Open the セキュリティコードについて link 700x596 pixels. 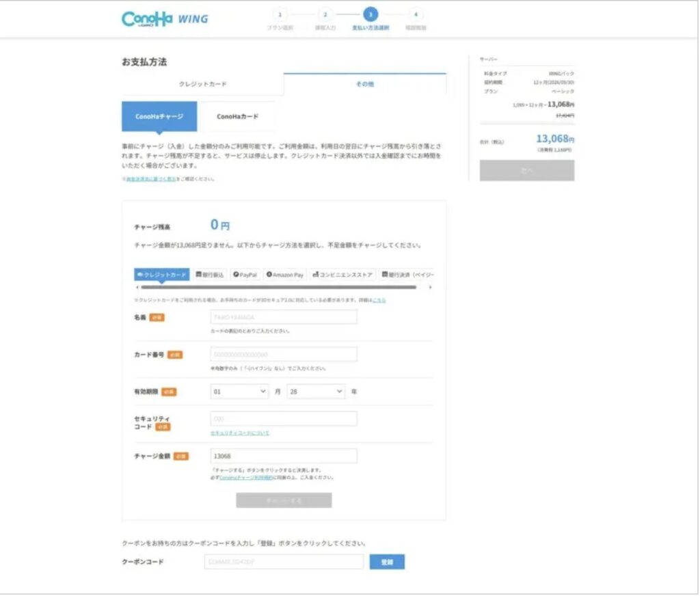point(240,433)
